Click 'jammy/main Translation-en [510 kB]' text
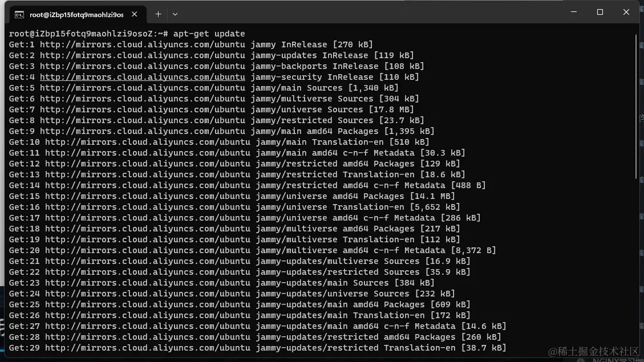 pyautogui.click(x=343, y=142)
